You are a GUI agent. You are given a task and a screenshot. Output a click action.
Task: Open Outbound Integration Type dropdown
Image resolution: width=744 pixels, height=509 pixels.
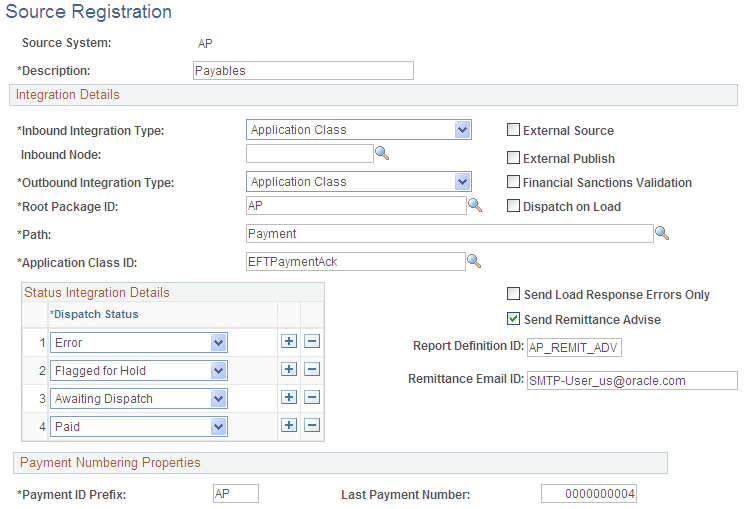coord(359,182)
